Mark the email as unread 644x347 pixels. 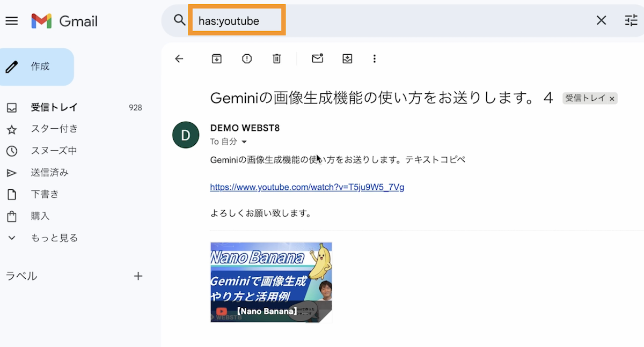point(317,59)
